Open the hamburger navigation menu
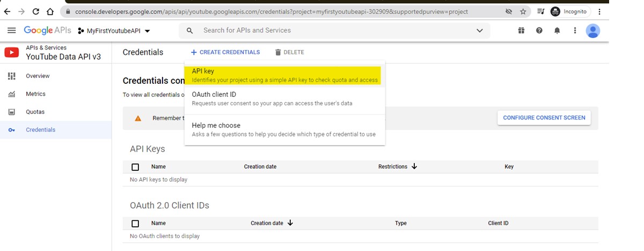The height and width of the screenshot is (251, 644). (11, 31)
